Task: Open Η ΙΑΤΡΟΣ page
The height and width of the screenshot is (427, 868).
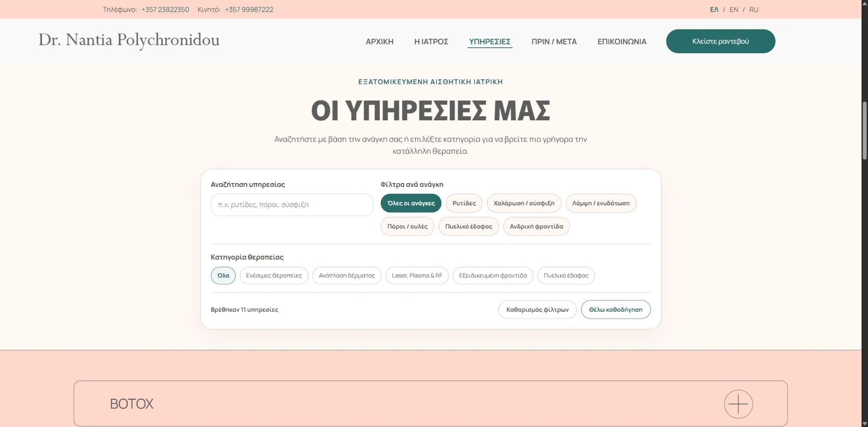Action: coord(431,42)
